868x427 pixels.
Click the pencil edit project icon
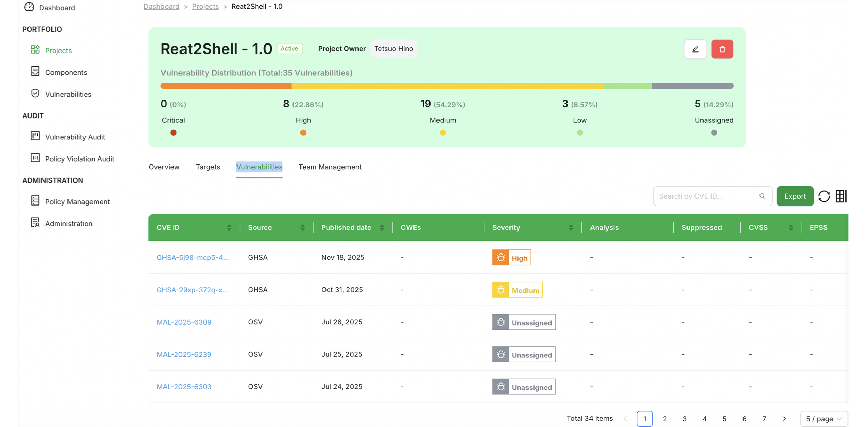695,49
